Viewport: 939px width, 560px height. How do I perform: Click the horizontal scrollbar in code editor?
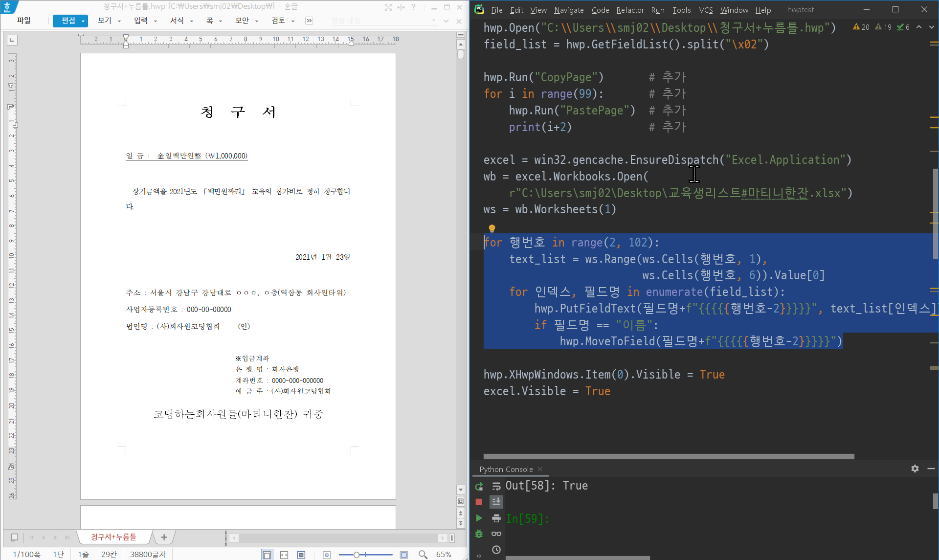[668, 456]
